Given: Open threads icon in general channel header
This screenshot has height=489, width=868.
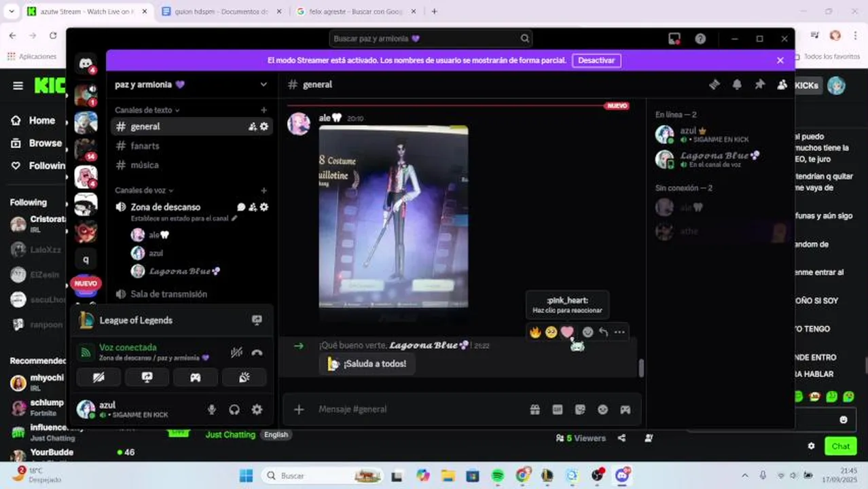Looking at the screenshot, I should click(714, 84).
